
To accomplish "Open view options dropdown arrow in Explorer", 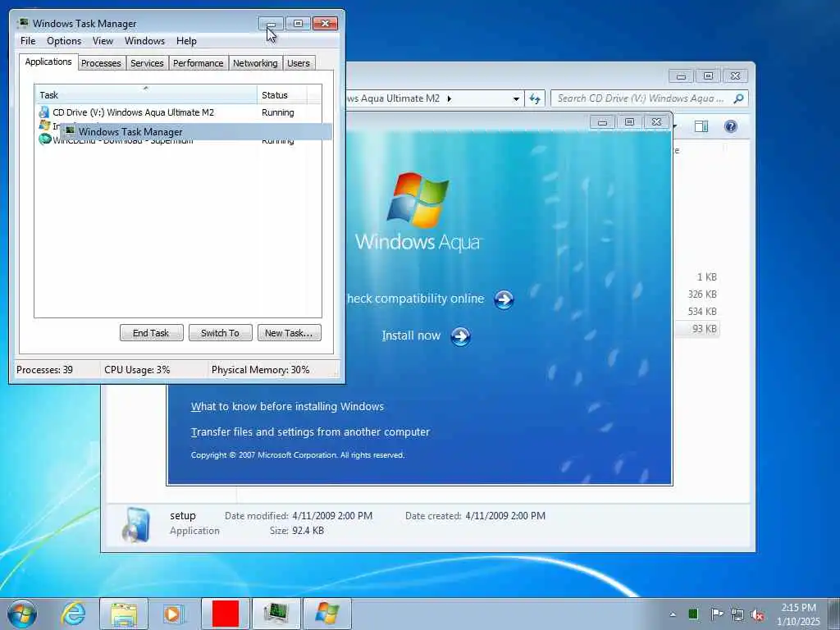I will tap(675, 126).
